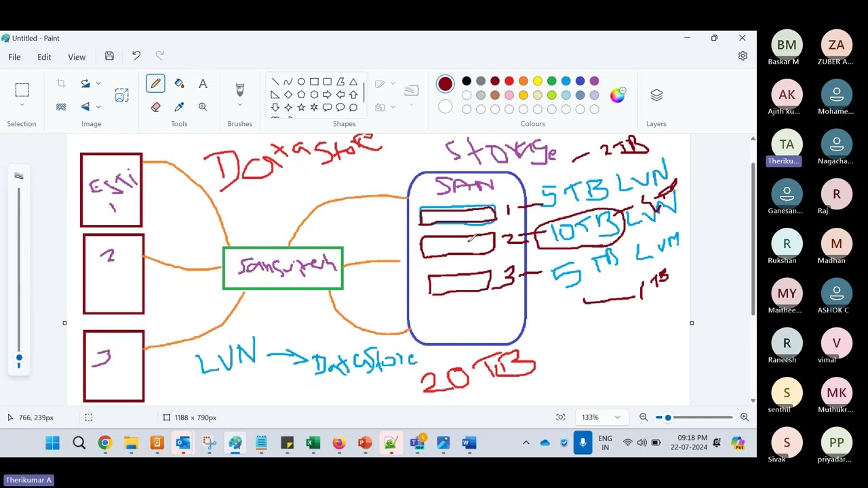
Task: Select Colour 1 active swatch
Action: coord(445,84)
